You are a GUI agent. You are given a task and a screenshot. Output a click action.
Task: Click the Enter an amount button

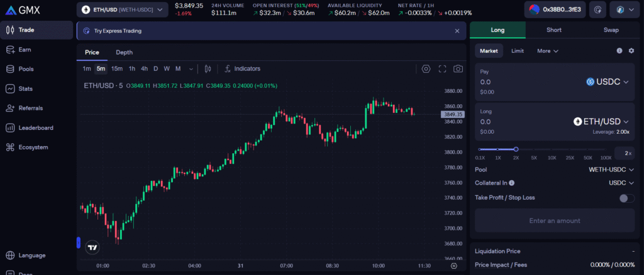coord(555,220)
